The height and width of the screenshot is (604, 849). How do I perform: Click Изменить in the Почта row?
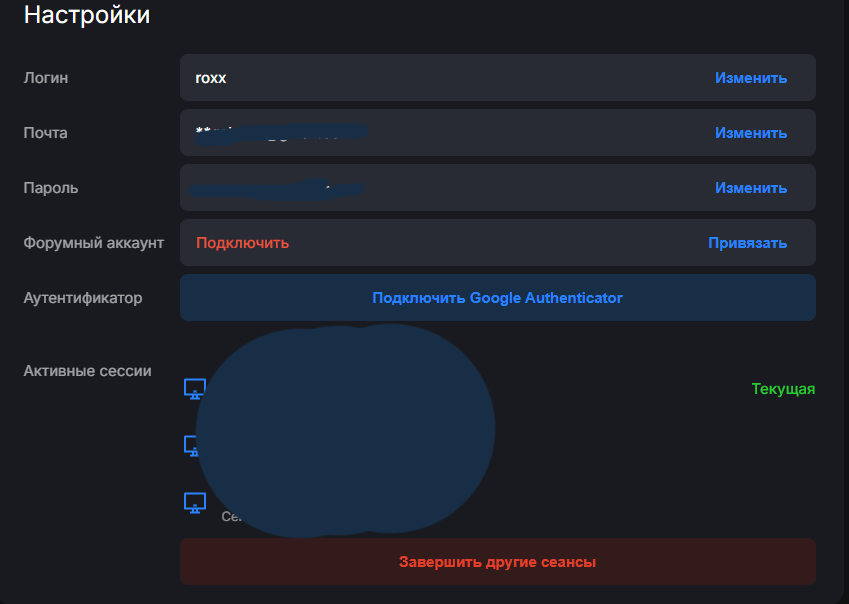tap(750, 133)
